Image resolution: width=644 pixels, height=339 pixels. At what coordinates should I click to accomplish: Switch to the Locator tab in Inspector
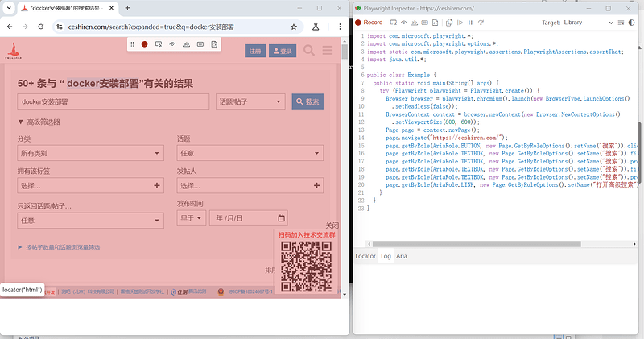(x=365, y=256)
